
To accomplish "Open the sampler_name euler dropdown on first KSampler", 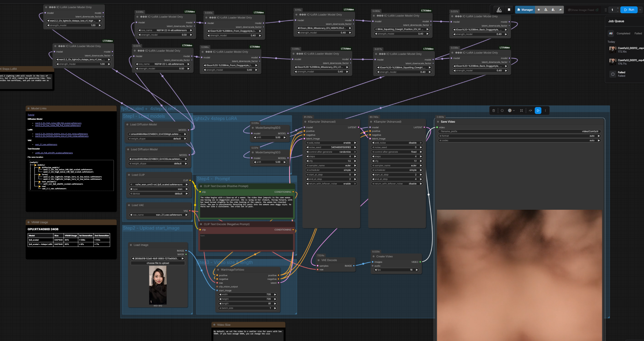I will point(331,166).
